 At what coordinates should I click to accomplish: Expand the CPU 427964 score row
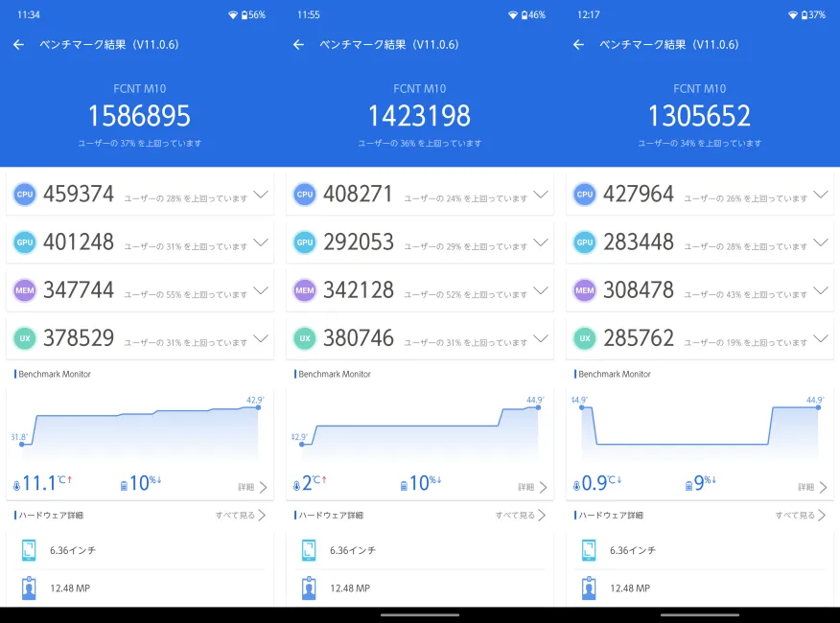pyautogui.click(x=821, y=195)
